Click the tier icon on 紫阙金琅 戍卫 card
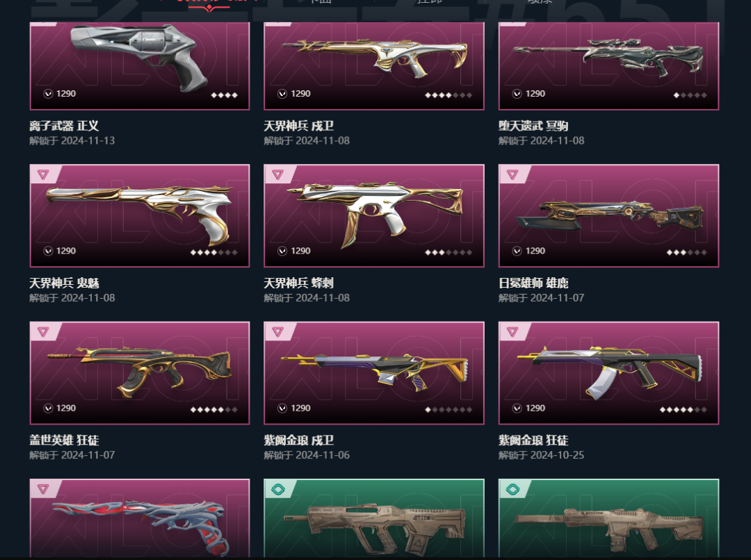The height and width of the screenshot is (560, 751). point(277,331)
